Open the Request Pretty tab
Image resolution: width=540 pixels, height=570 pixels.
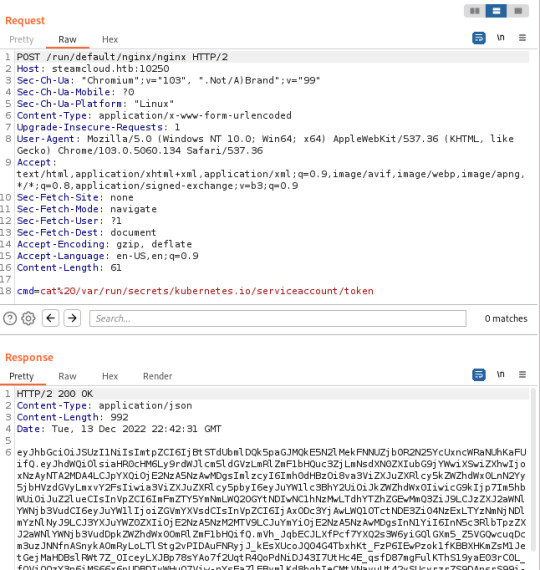[x=21, y=39]
